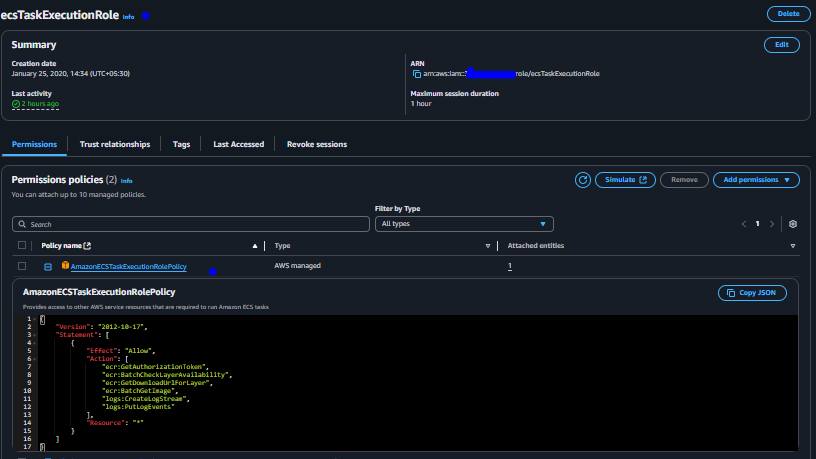816x459 pixels.
Task: Open Info link beside Permissions policies
Action: pyautogui.click(x=126, y=181)
